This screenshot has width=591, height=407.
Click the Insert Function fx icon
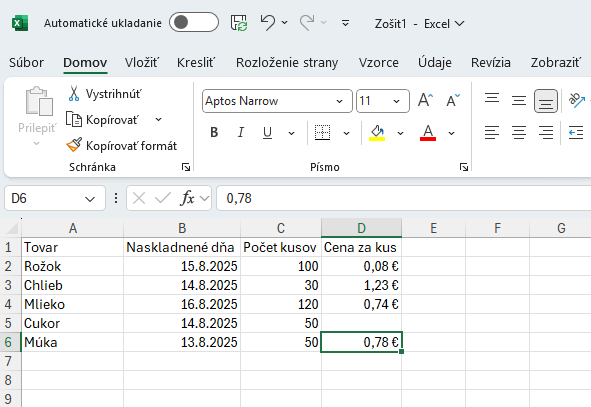(187, 198)
